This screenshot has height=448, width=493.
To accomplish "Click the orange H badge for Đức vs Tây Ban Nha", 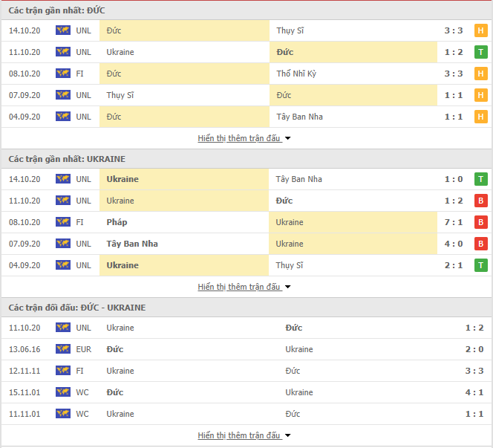I will tap(480, 117).
